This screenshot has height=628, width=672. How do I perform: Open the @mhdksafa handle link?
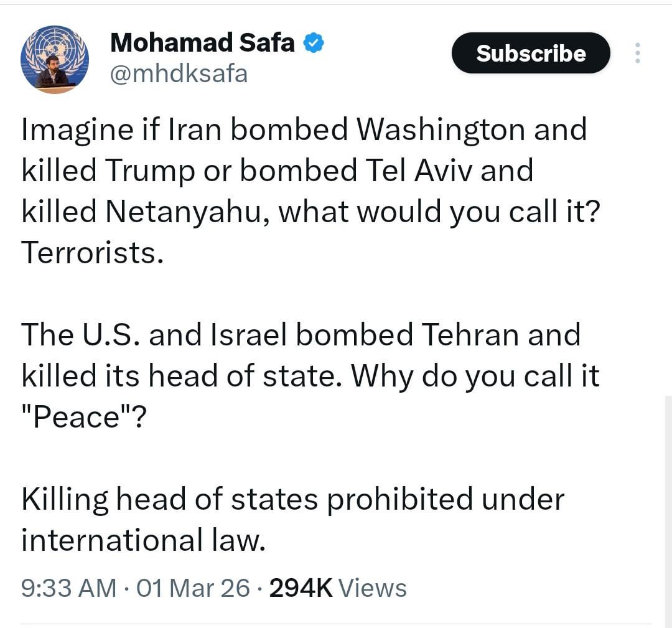click(179, 74)
